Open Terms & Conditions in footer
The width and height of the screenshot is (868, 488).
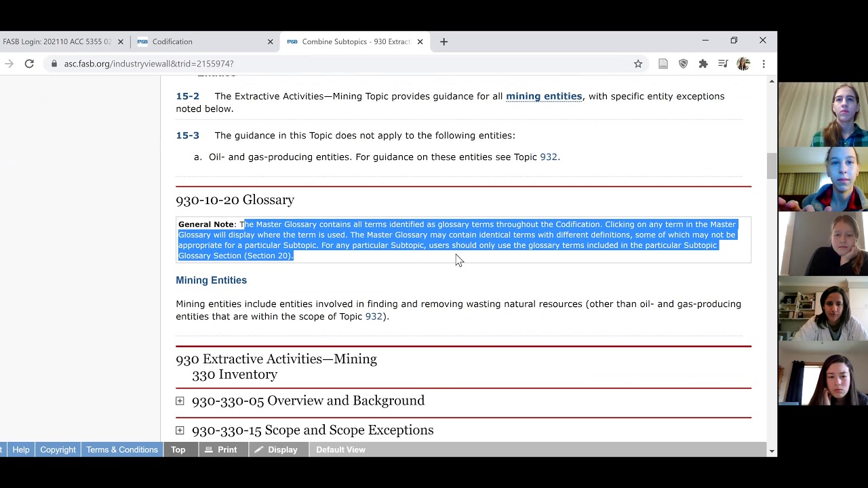point(122,449)
